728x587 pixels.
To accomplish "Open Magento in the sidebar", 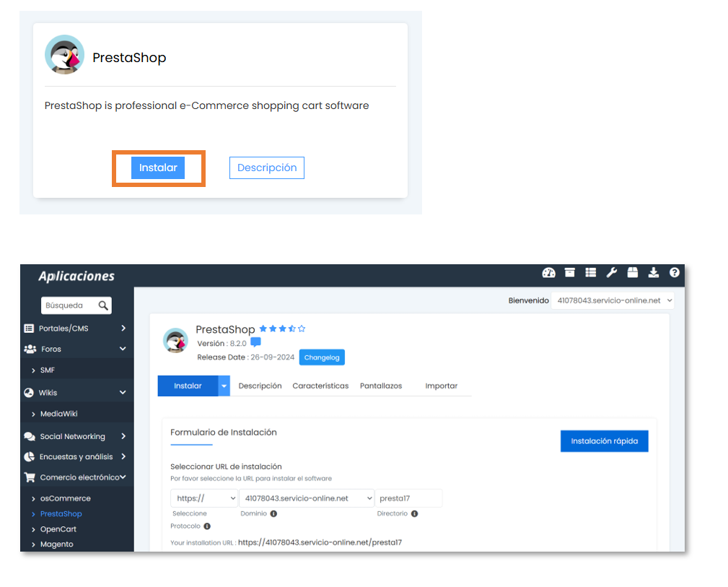I will click(57, 544).
